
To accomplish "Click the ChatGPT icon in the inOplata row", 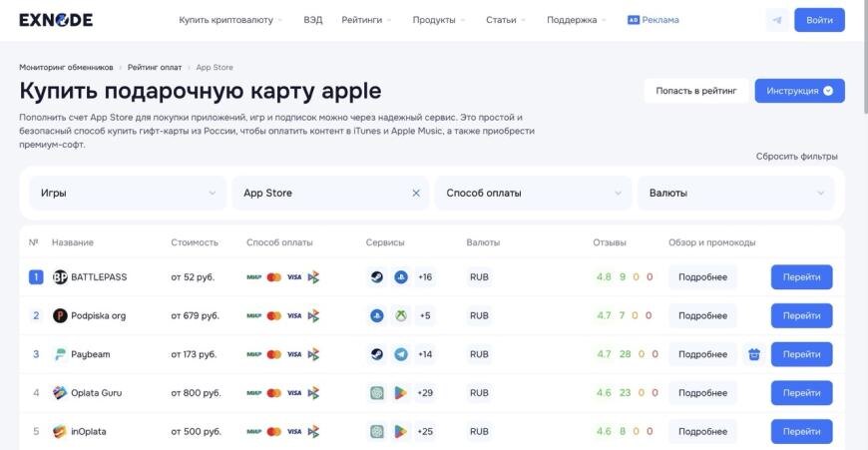I will click(x=377, y=431).
